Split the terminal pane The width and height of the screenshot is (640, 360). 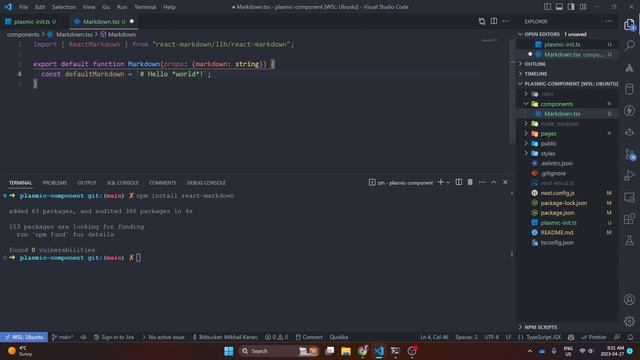click(459, 182)
